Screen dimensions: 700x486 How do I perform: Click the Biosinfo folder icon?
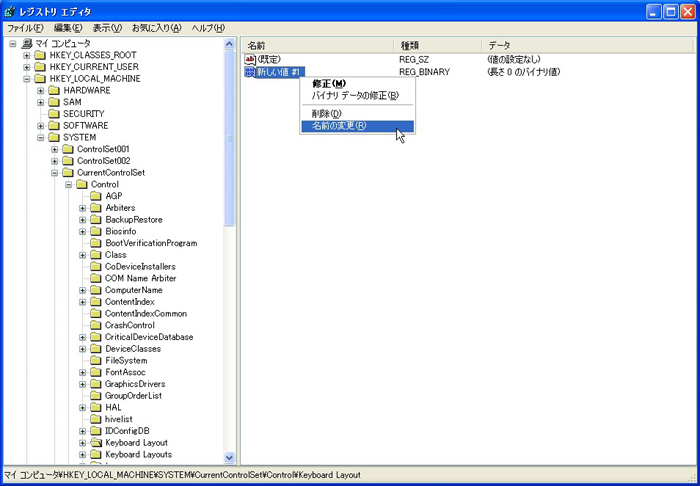tap(96, 231)
